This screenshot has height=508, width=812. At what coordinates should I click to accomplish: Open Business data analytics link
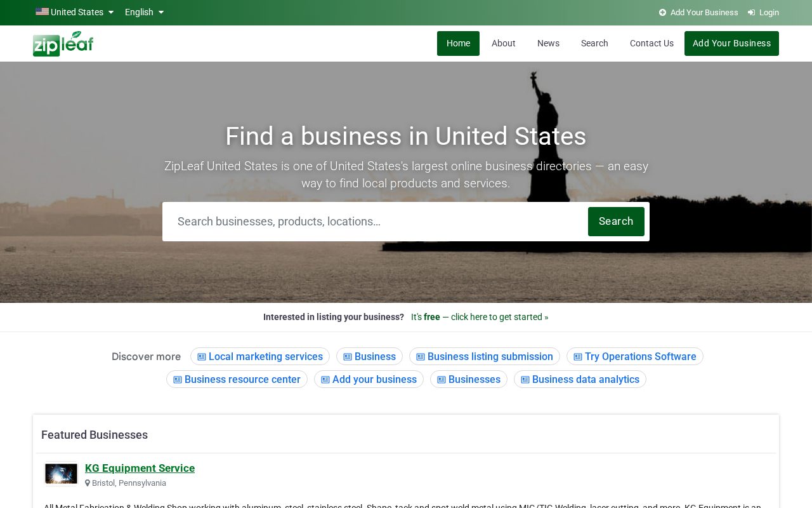[580, 379]
